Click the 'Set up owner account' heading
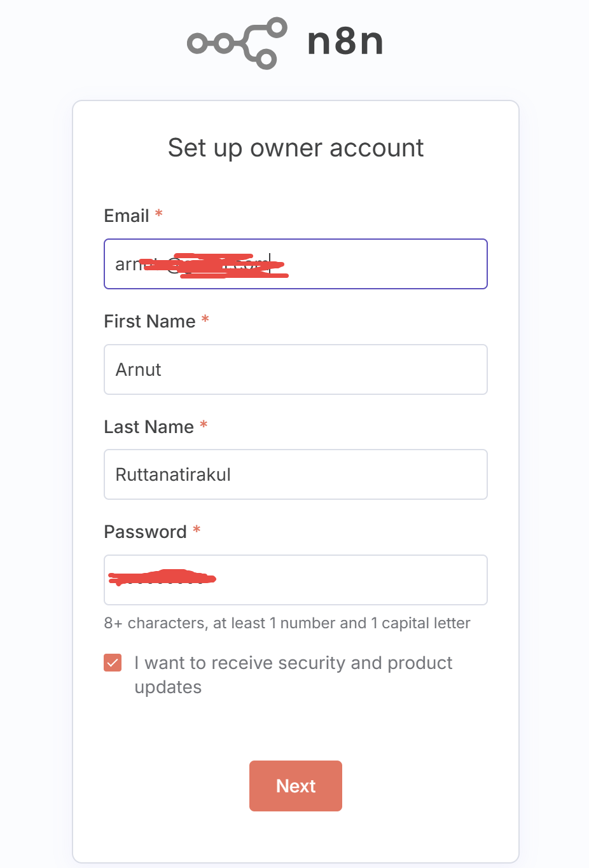 [x=296, y=148]
